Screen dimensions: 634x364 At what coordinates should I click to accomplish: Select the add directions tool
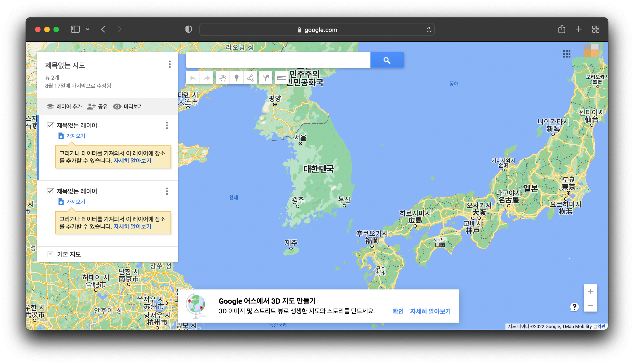tap(266, 78)
